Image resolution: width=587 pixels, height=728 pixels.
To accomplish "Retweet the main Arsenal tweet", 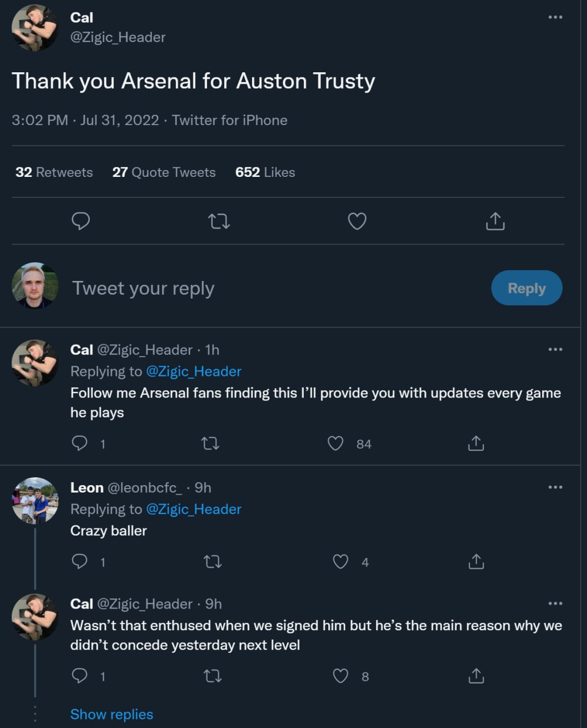I will click(219, 221).
